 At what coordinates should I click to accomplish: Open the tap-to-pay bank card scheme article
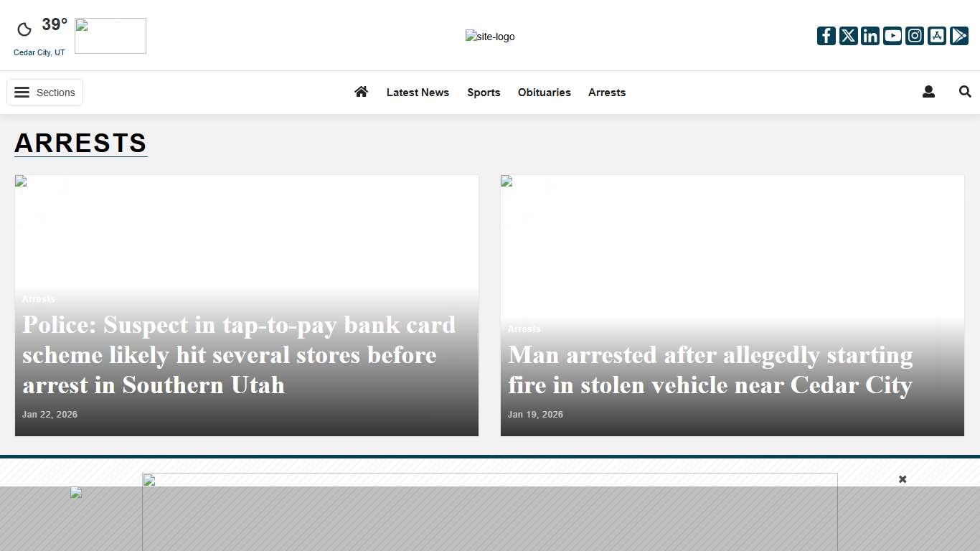(x=239, y=354)
